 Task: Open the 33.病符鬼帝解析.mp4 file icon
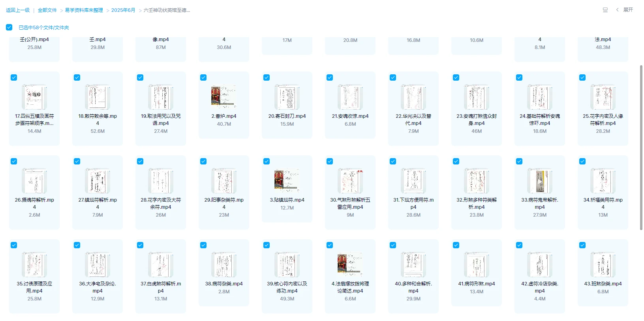539,181
